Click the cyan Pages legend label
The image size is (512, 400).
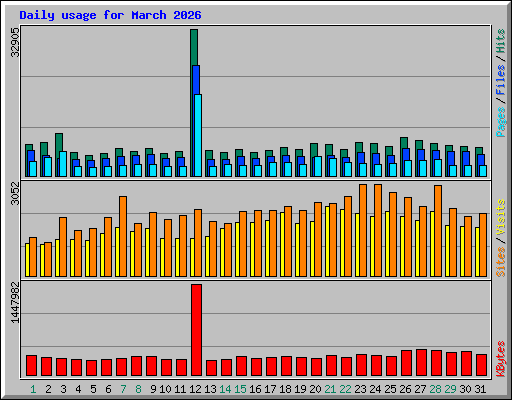coord(501,122)
